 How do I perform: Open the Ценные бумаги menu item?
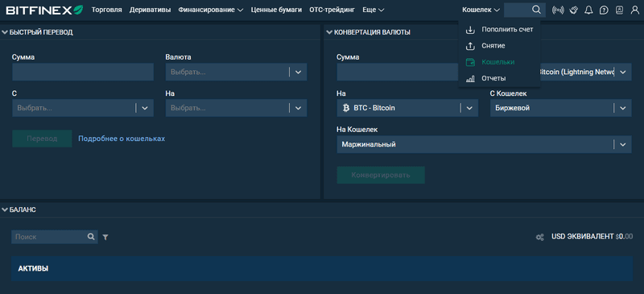point(276,10)
